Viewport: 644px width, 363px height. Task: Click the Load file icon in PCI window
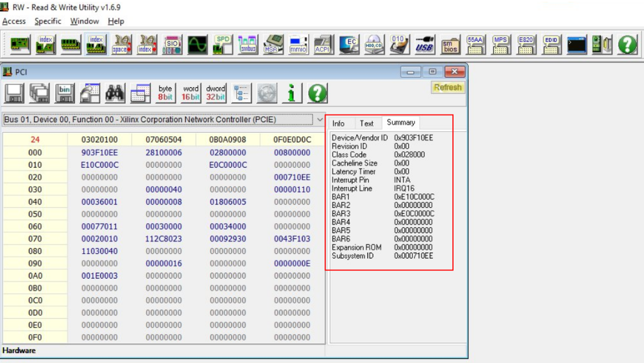coord(90,93)
